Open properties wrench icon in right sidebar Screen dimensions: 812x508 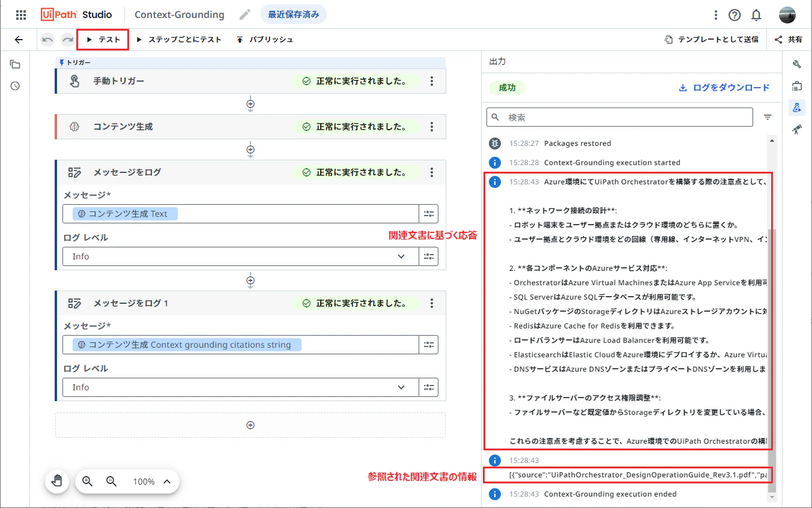[x=797, y=65]
